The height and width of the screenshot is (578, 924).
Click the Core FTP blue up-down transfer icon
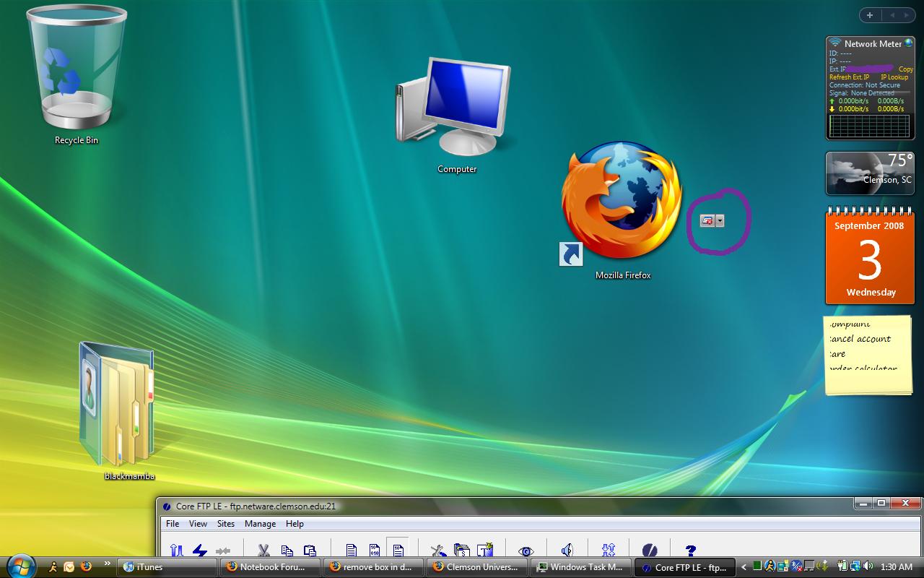coord(608,551)
